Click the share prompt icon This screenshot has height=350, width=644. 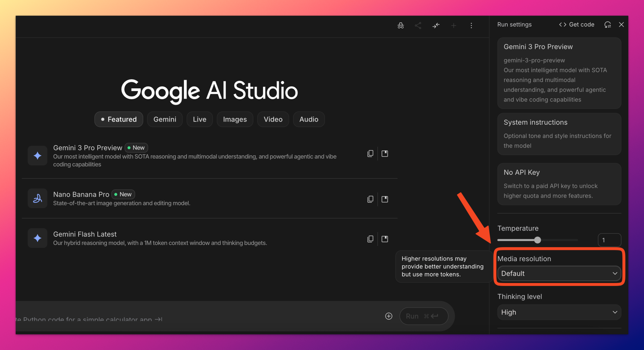(x=418, y=25)
